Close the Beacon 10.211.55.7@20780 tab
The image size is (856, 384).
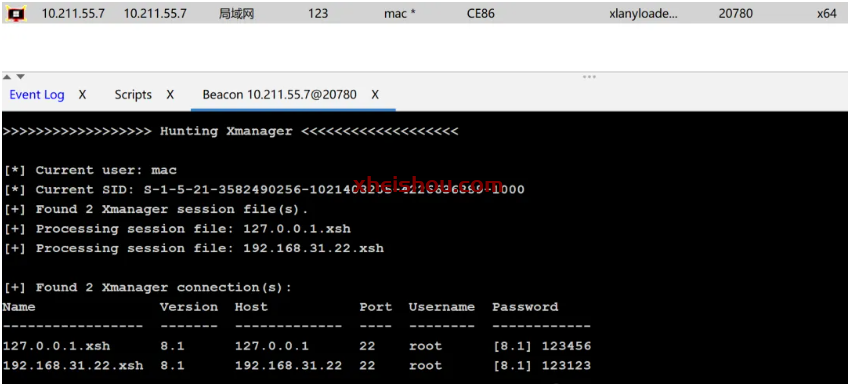375,95
